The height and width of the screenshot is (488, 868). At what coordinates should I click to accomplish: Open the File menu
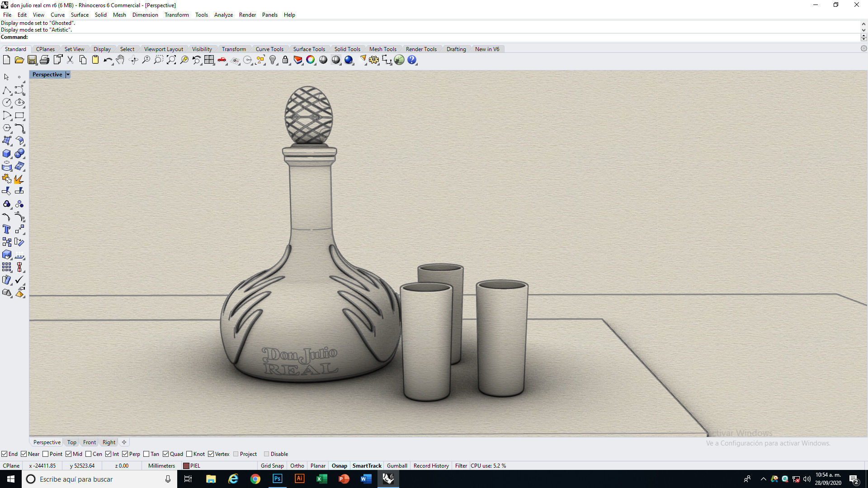(x=7, y=15)
